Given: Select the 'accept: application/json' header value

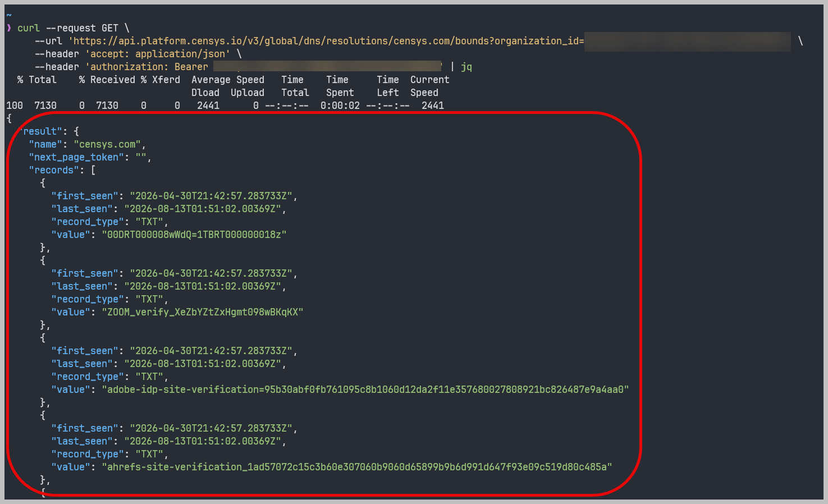Looking at the screenshot, I should 158,54.
